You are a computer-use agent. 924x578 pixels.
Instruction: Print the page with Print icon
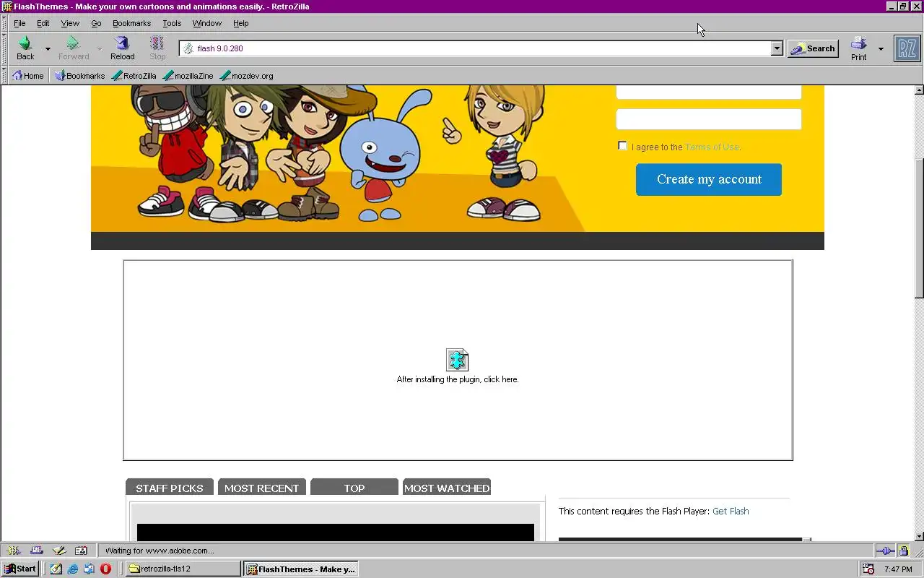[858, 48]
